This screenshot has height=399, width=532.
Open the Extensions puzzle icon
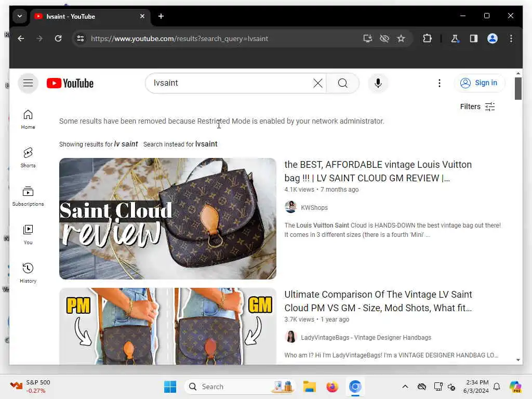pos(427,38)
